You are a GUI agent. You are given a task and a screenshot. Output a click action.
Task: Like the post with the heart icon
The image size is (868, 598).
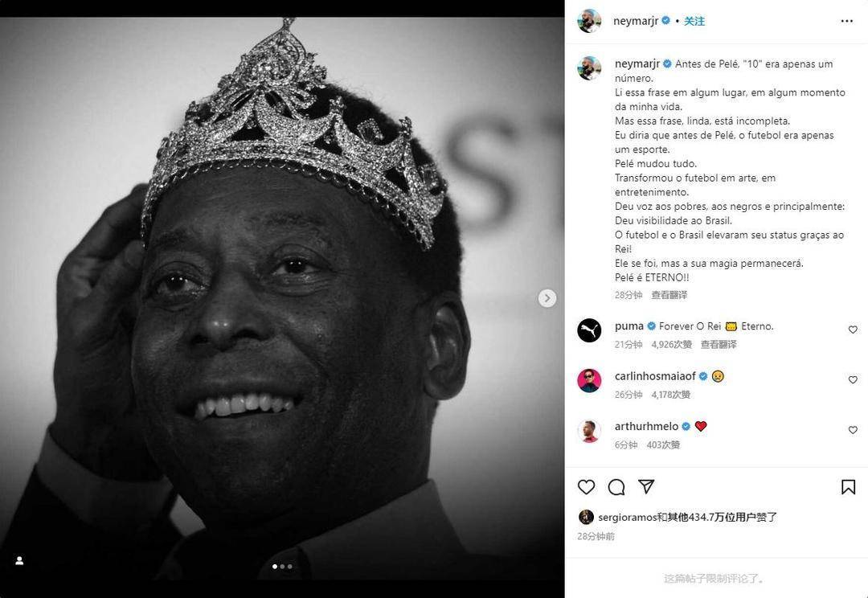click(586, 487)
